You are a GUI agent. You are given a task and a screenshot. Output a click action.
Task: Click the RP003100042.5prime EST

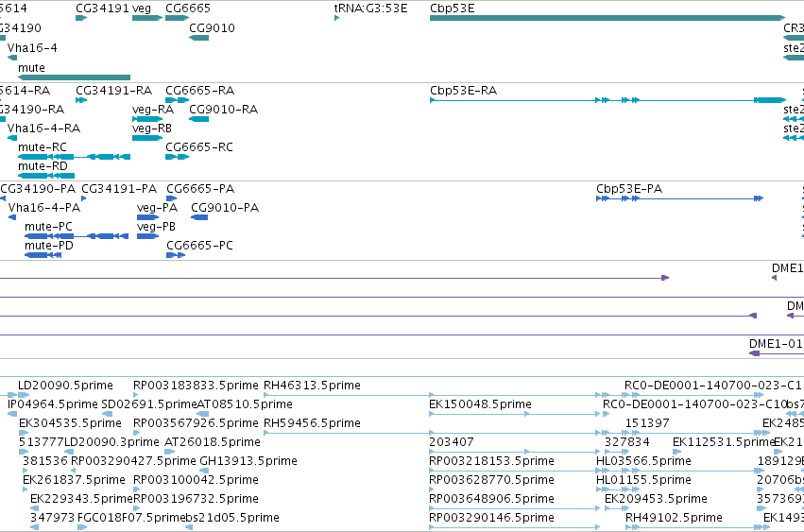coord(135,489)
